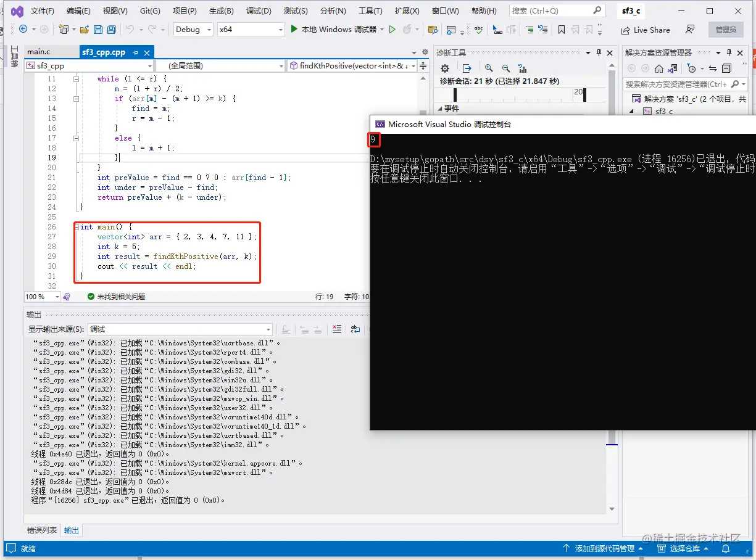Toggle bookmark with the bookmark icon
This screenshot has width=756, height=560.
562,30
